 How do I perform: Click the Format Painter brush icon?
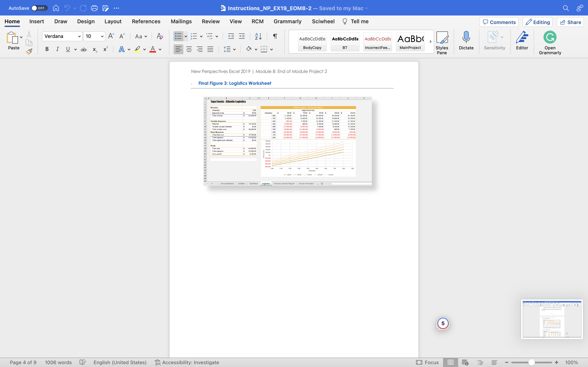(x=29, y=51)
